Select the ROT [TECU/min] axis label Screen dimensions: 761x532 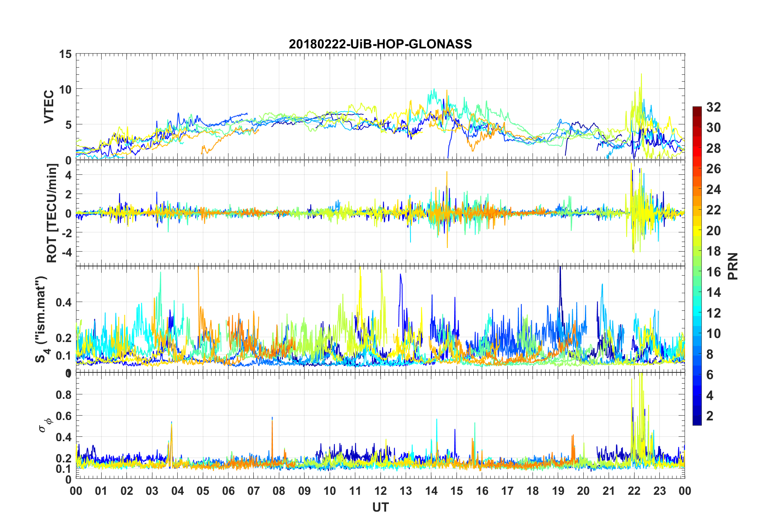(52, 213)
